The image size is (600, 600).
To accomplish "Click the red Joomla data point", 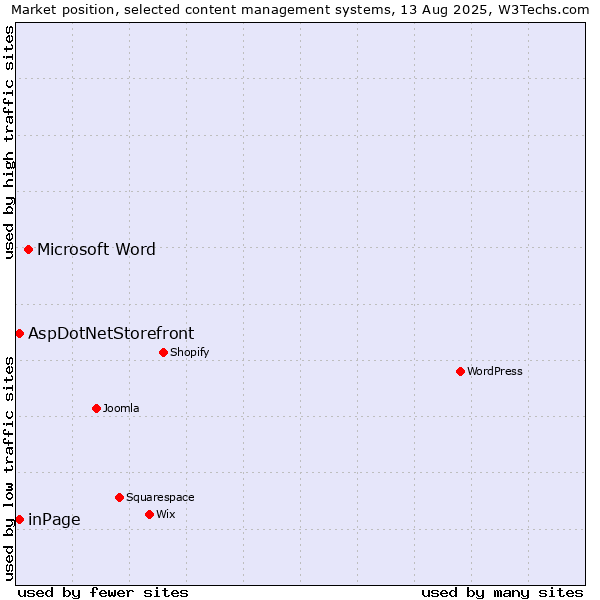I will (96, 408).
